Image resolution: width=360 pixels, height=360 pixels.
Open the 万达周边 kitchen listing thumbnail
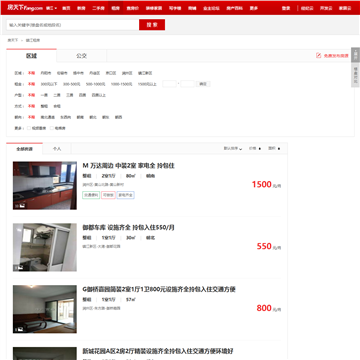(x=45, y=185)
